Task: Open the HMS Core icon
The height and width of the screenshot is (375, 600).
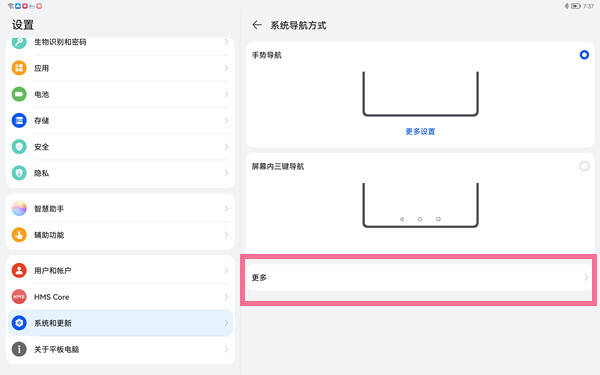Action: click(x=19, y=297)
